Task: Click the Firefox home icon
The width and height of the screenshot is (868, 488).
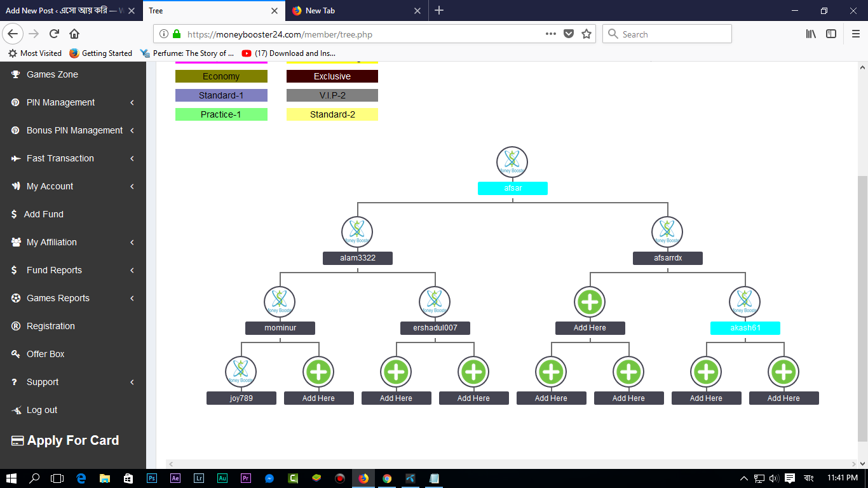Action: pos(74,34)
